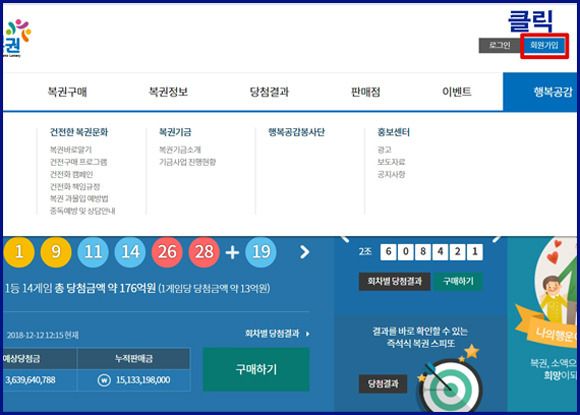Go to 복권기금소개
The width and height of the screenshot is (580, 415).
[x=180, y=149]
